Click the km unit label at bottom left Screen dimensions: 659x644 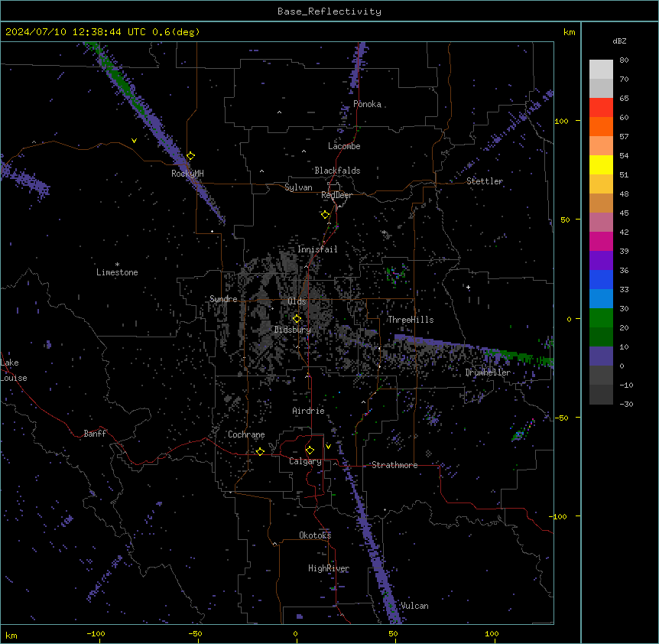[11, 636]
